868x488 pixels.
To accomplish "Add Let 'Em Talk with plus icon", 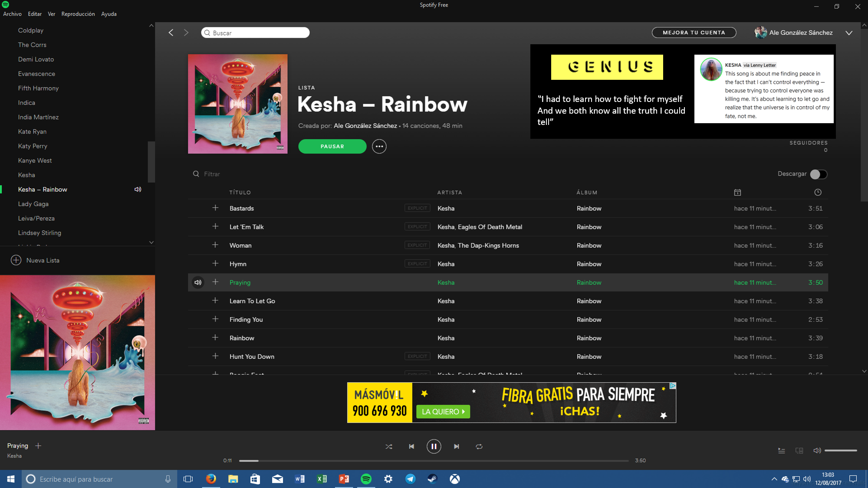I will click(x=215, y=227).
